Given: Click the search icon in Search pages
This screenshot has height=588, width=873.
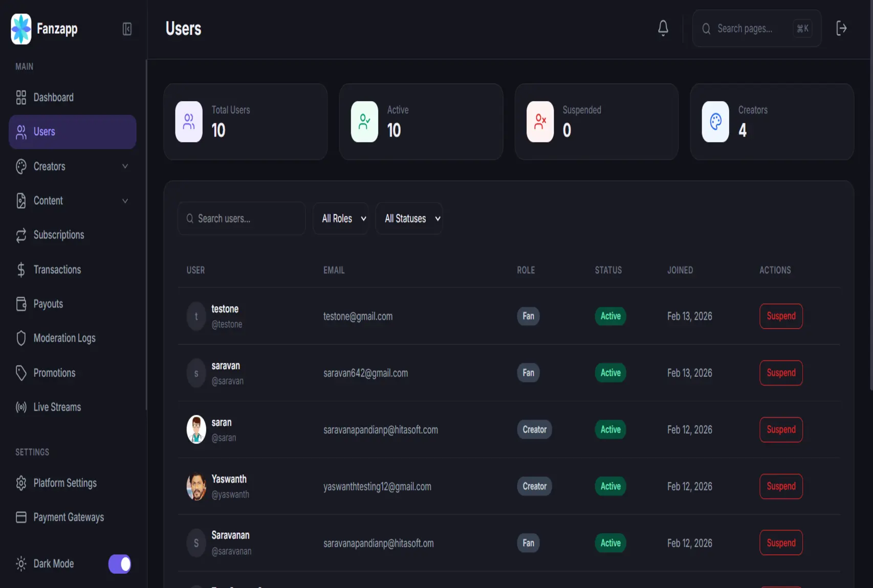Looking at the screenshot, I should [x=706, y=29].
